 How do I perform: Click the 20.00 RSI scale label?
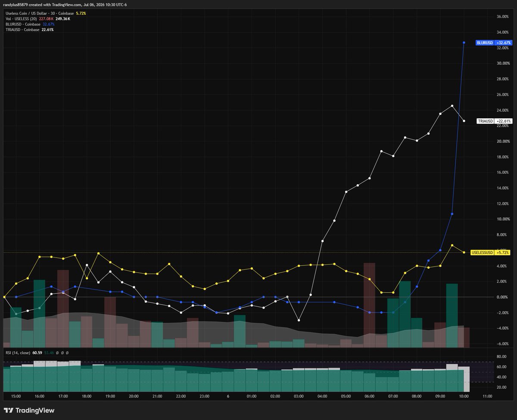click(501, 387)
